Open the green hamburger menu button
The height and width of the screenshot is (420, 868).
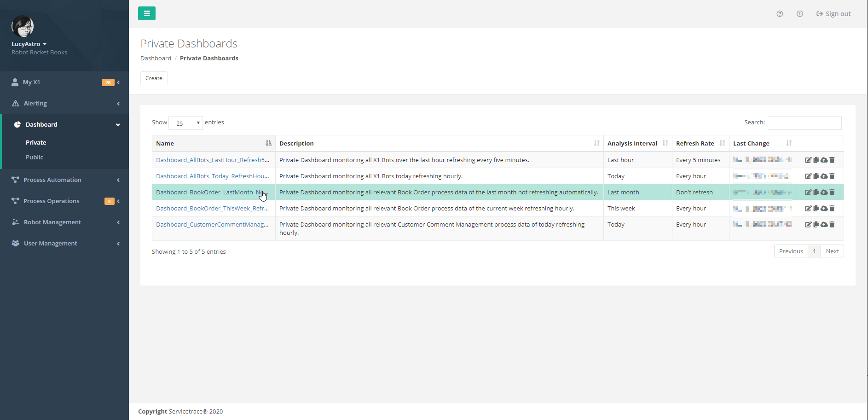pos(146,13)
